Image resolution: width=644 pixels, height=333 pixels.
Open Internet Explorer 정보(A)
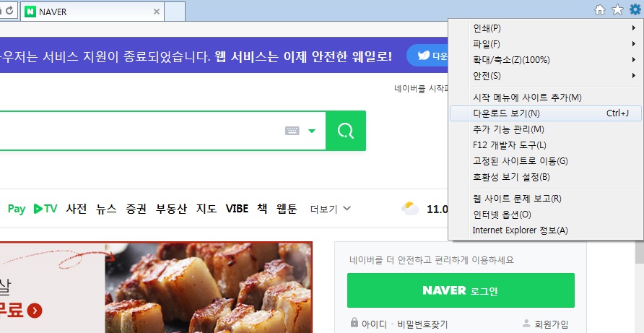[x=547, y=230]
